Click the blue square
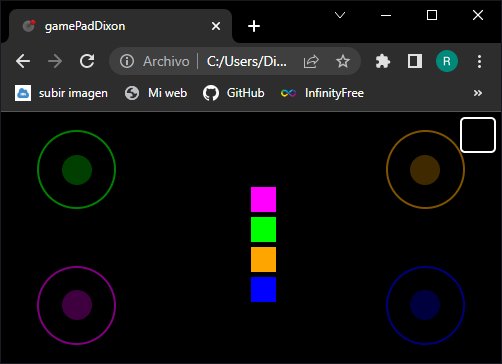 tap(263, 289)
